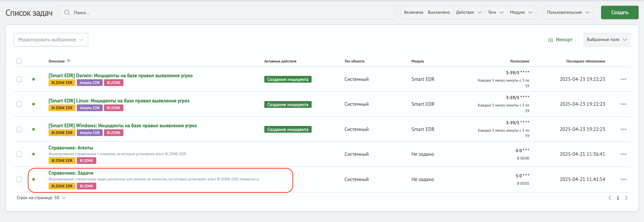Click green status dot of Linux task
This screenshot has height=222, width=644.
(x=34, y=104)
